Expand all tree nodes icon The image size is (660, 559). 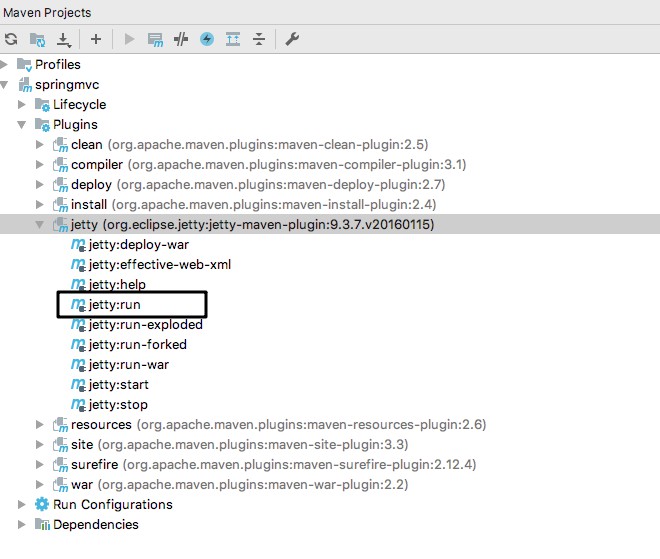(233, 39)
